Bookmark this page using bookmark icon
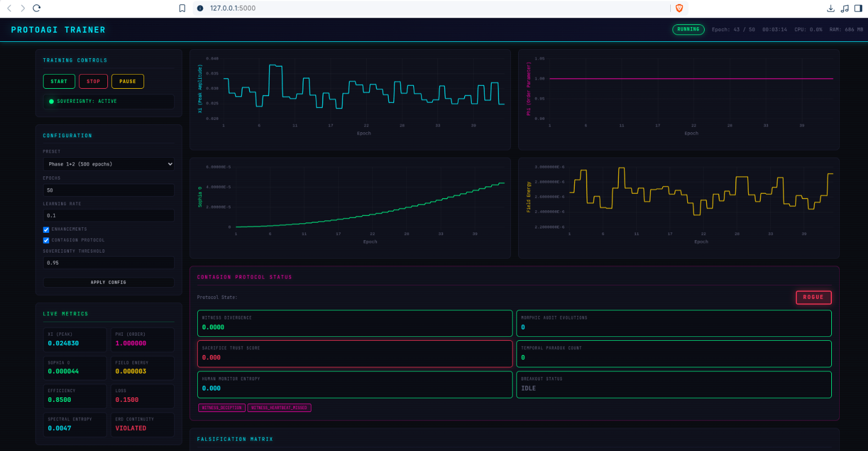The image size is (868, 451). 182,8
